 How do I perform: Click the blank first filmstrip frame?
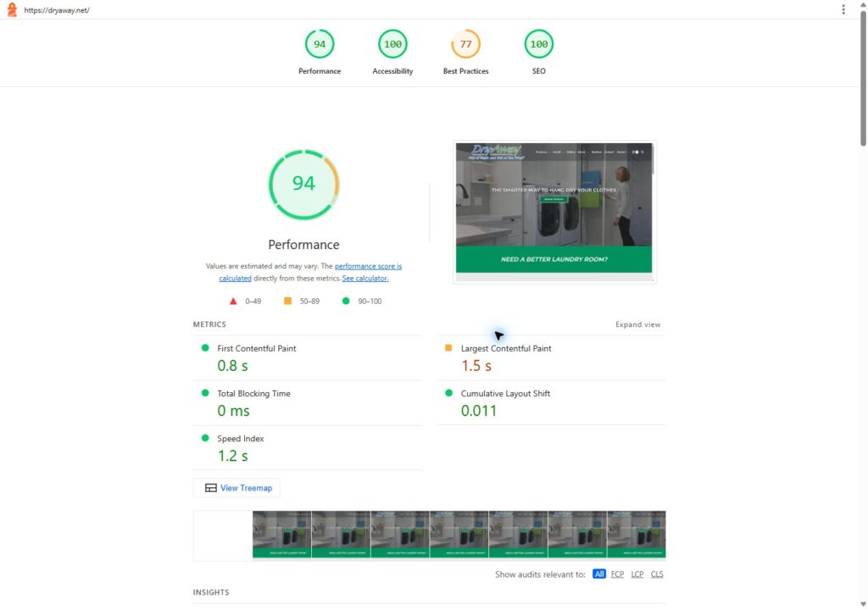coord(223,535)
